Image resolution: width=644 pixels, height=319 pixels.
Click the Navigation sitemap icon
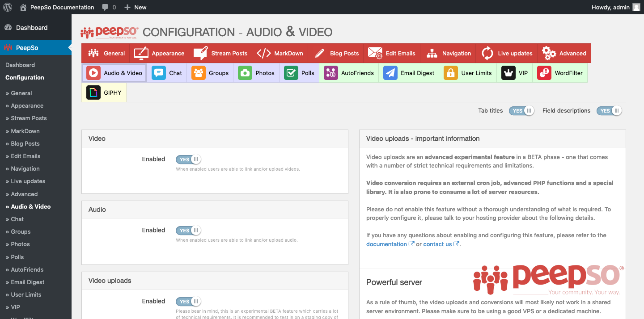point(432,53)
